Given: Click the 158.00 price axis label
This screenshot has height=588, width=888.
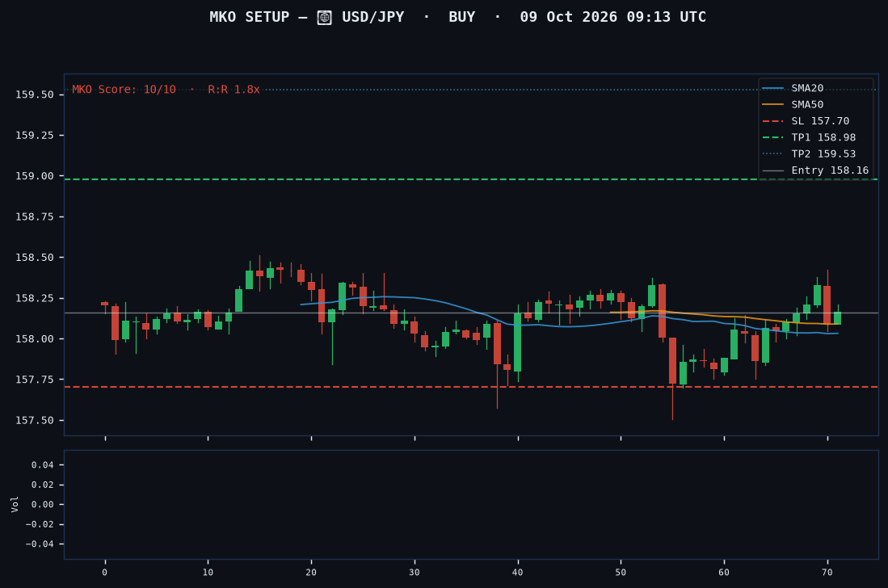Looking at the screenshot, I should click(x=35, y=339).
